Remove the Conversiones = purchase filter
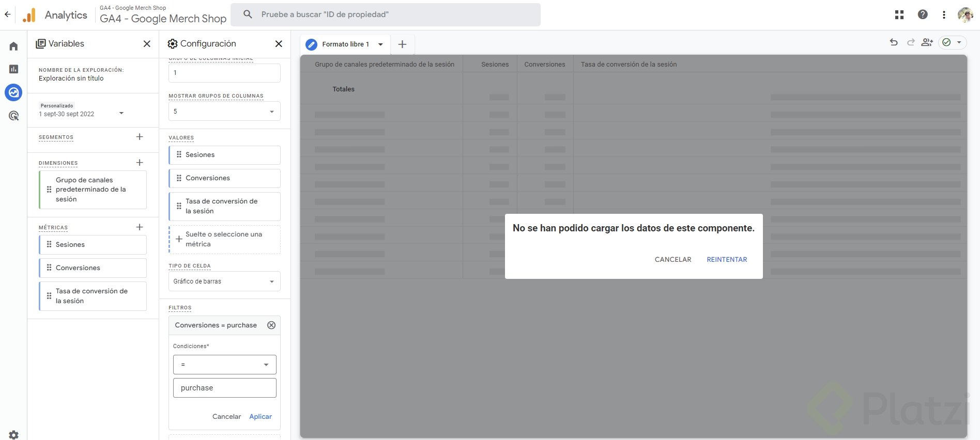Viewport: 980px width, 440px height. coord(271,325)
